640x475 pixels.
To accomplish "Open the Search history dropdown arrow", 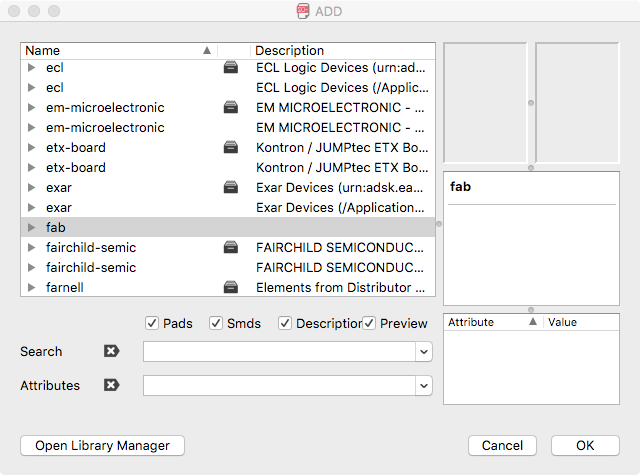I will coord(425,352).
